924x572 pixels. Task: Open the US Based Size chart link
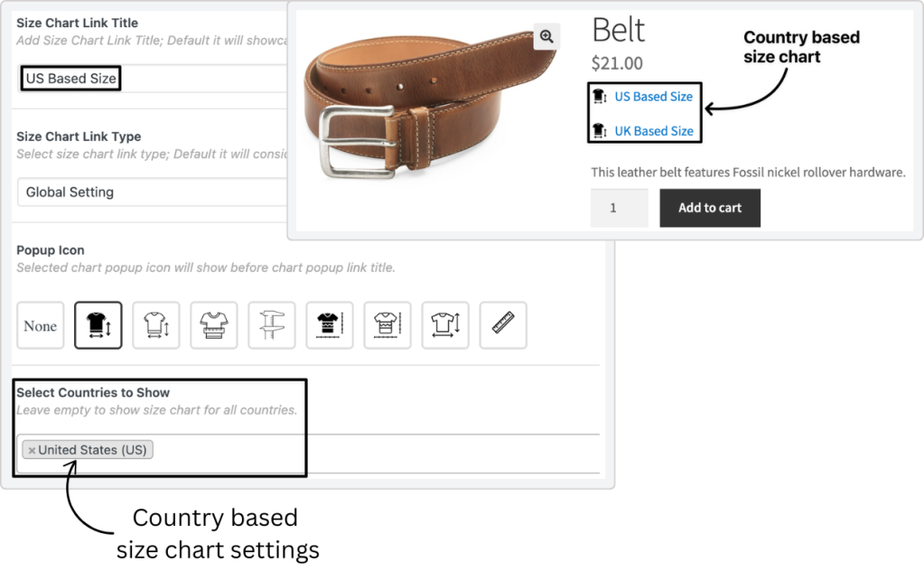pyautogui.click(x=653, y=97)
